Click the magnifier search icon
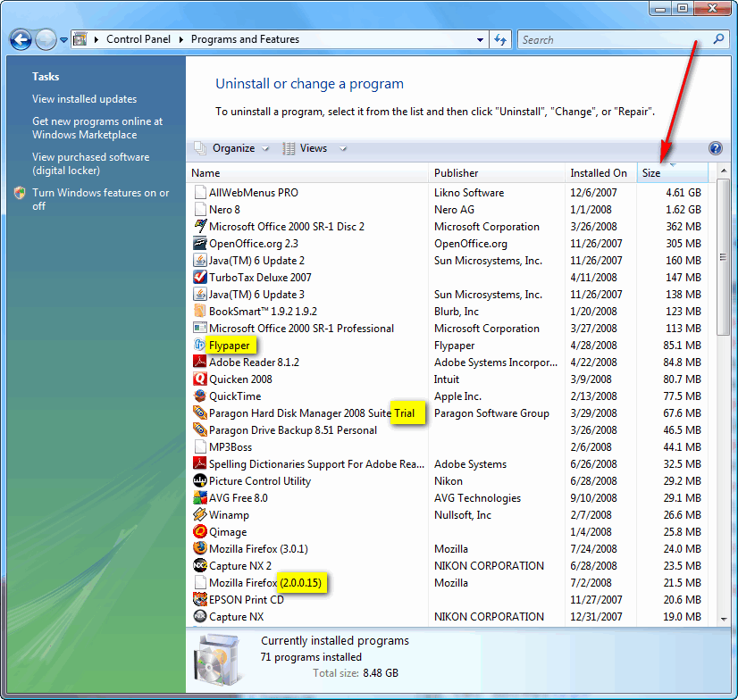Image resolution: width=738 pixels, height=700 pixels. [718, 39]
